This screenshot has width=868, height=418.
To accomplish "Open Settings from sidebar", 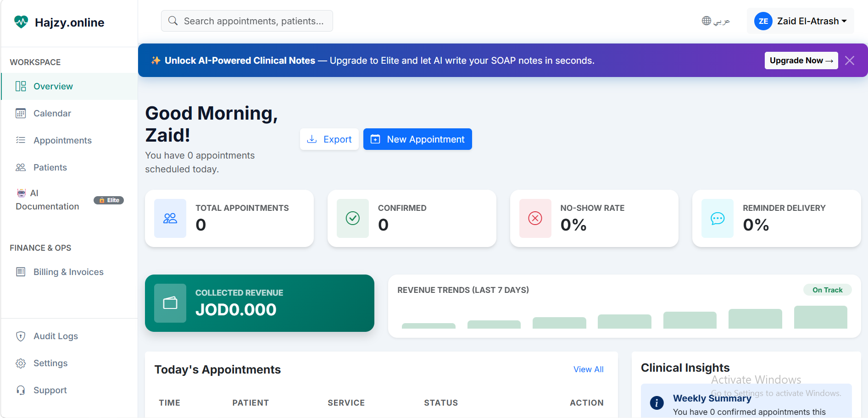I will click(x=69, y=363).
